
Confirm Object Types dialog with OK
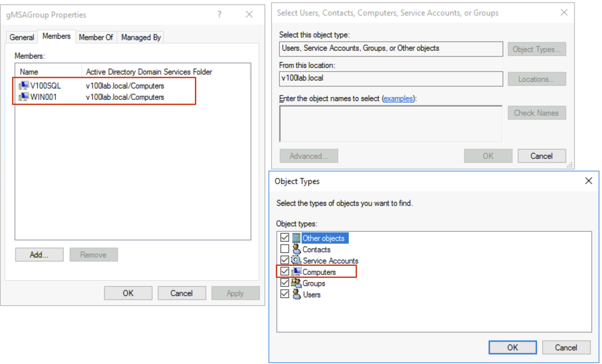[x=512, y=347]
